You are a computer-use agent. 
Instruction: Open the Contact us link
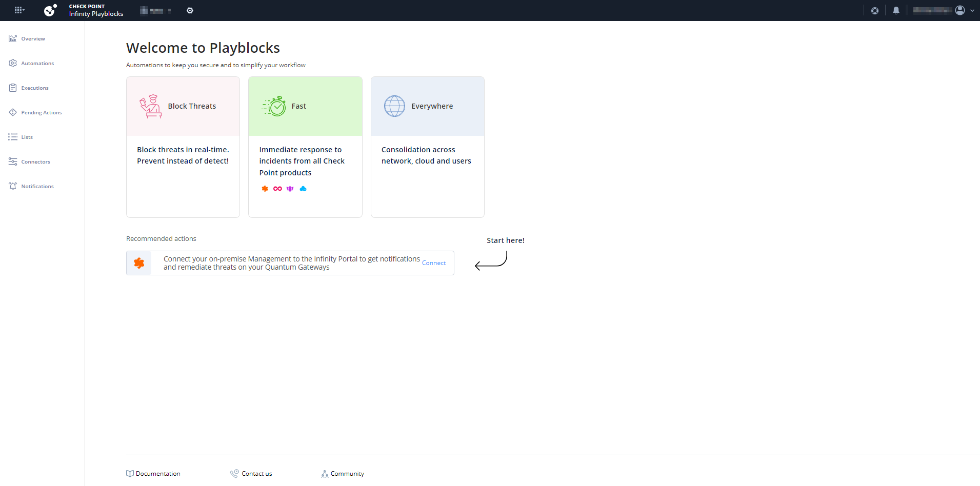(257, 474)
